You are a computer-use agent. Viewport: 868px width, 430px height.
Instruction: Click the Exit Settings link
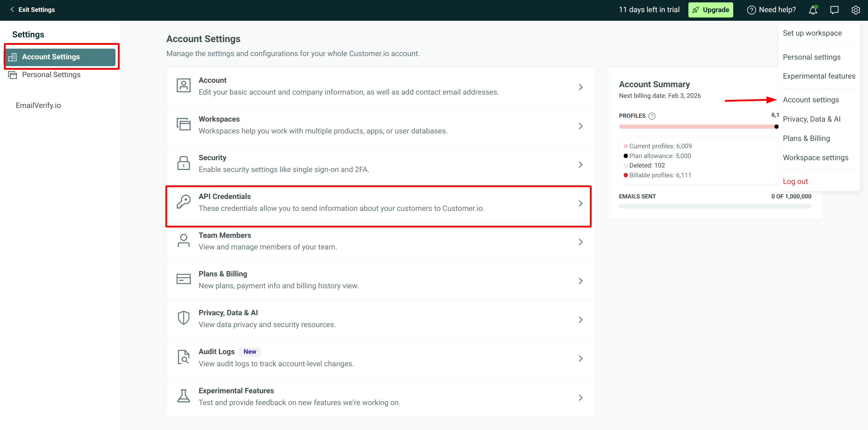pyautogui.click(x=33, y=10)
